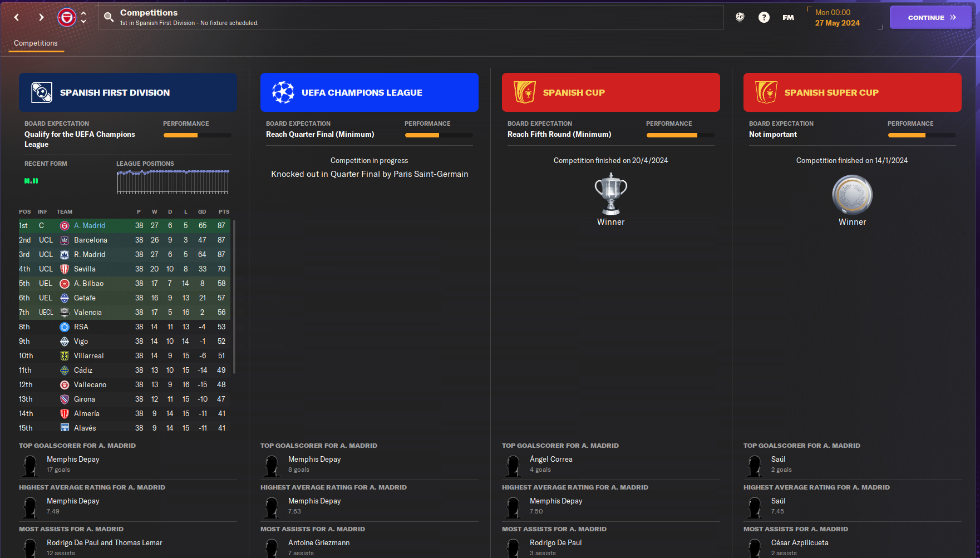980x558 pixels.
Task: Click the search magnifier icon
Action: click(109, 17)
